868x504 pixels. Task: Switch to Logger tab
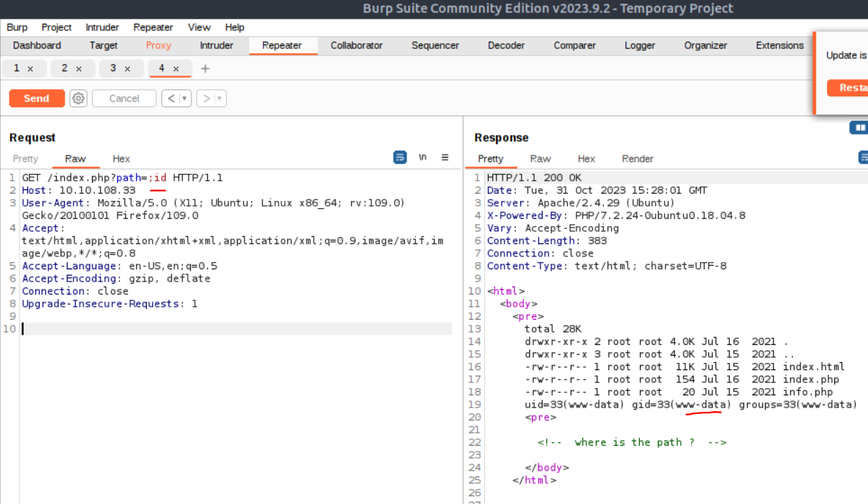pyautogui.click(x=640, y=45)
